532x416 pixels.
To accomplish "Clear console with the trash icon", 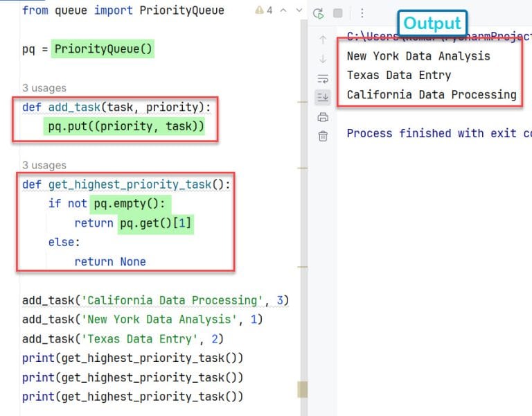I will click(323, 136).
